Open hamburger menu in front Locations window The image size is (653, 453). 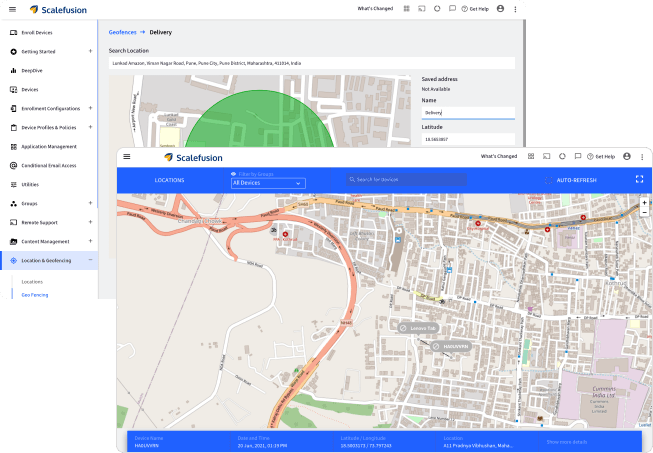click(127, 157)
